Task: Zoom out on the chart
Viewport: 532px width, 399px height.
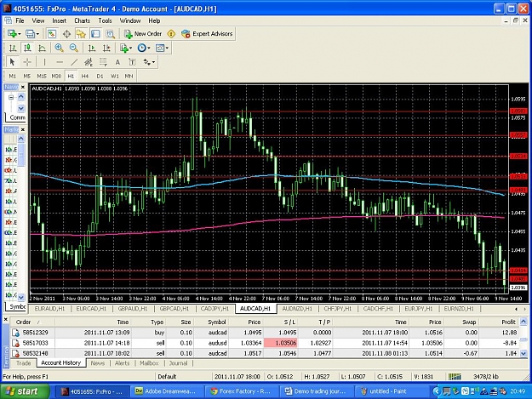Action: point(73,48)
